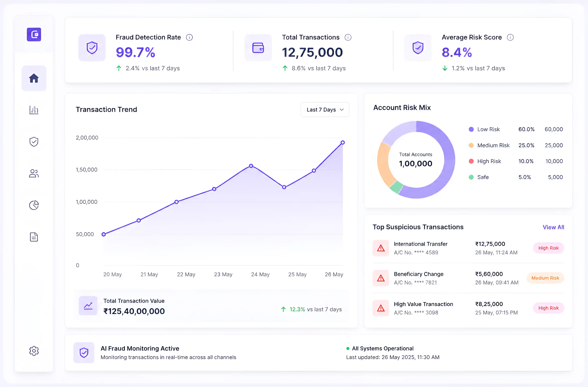Click the 25 May, 07:15 PM timestamp

(x=496, y=313)
